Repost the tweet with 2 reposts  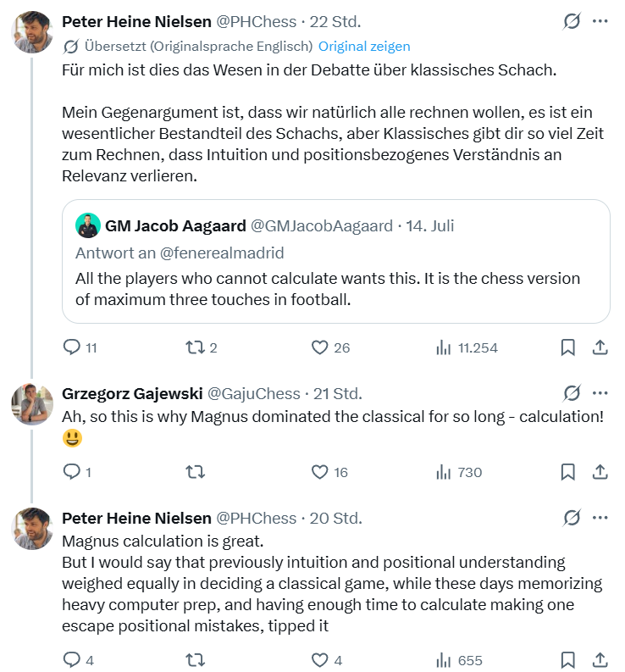tap(201, 347)
